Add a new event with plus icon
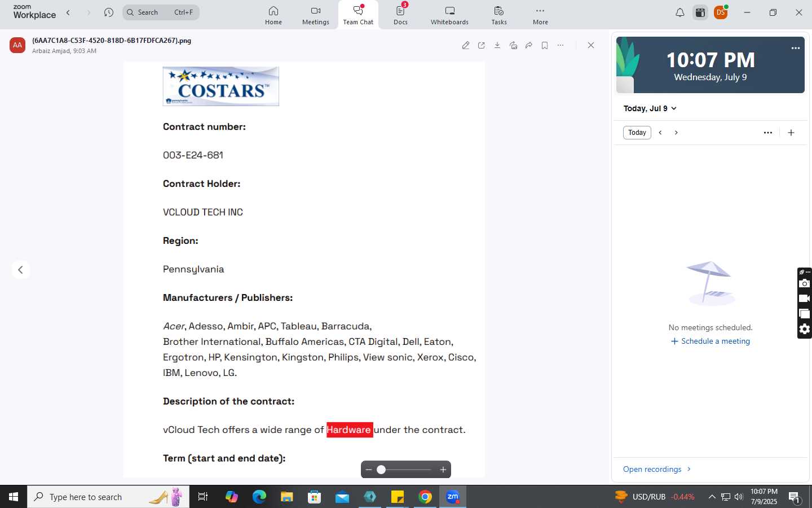Screen dimensions: 812x508 (x=791, y=133)
